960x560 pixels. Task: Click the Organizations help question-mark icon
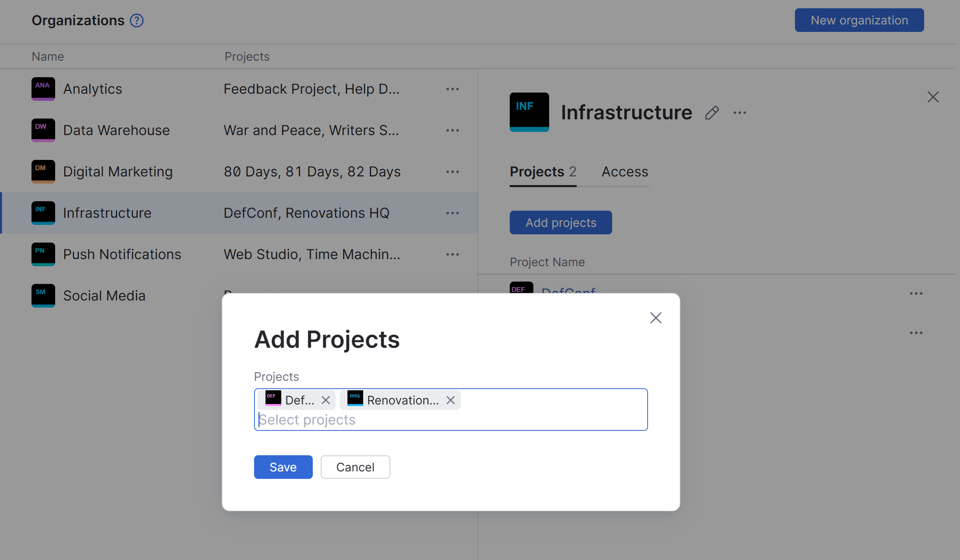point(137,20)
